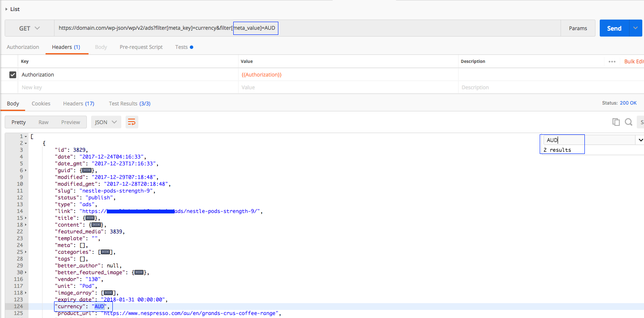Click the Send button
Screen dimensions: 644x318
(x=614, y=28)
